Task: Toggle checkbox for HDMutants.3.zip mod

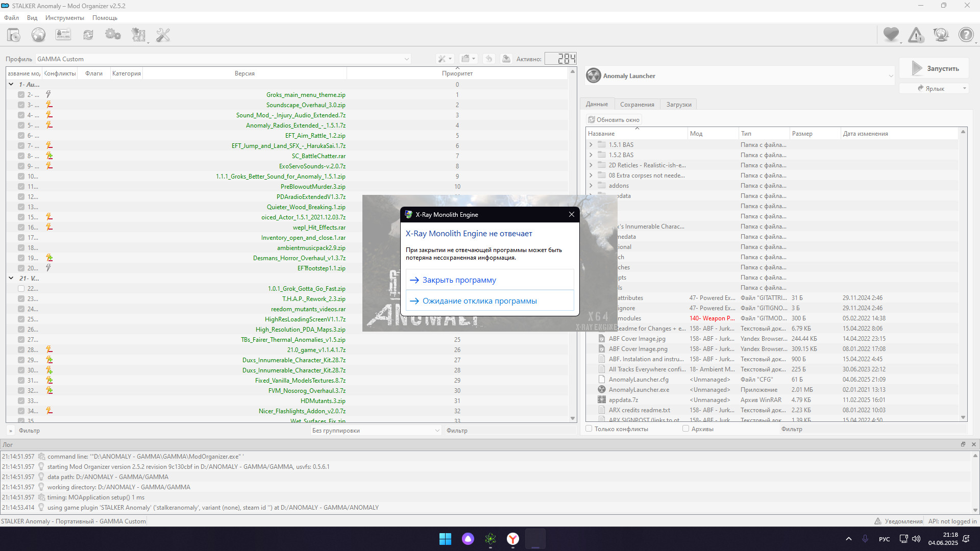Action: coord(21,400)
